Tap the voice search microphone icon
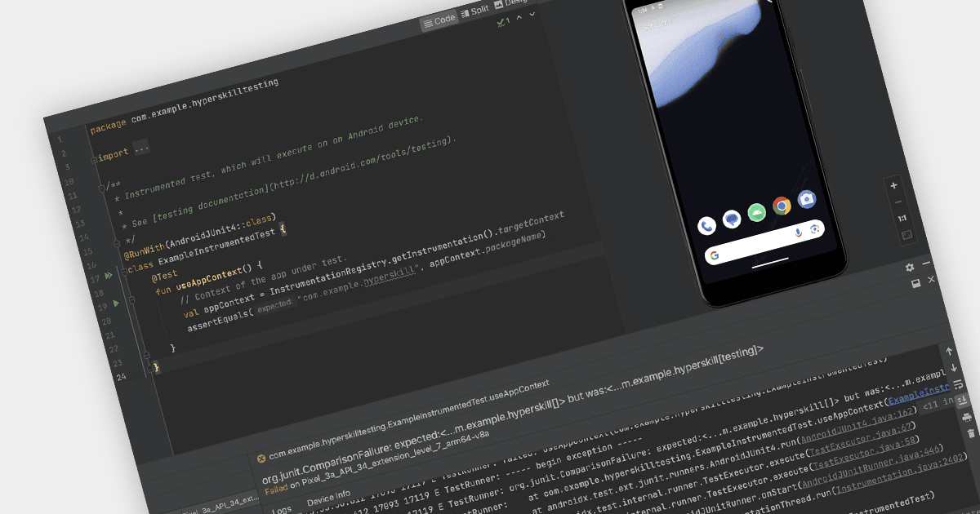 798,233
